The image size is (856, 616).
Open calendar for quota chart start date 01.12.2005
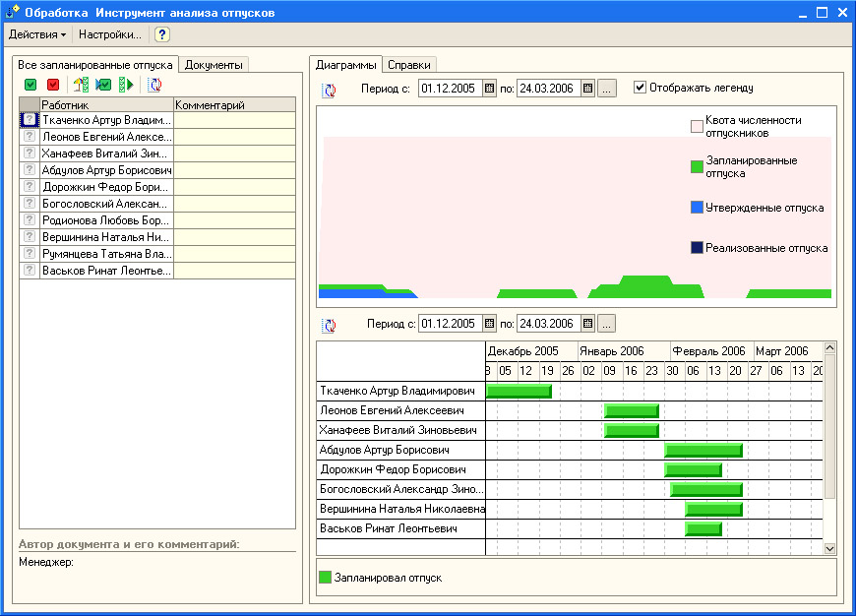pyautogui.click(x=490, y=88)
